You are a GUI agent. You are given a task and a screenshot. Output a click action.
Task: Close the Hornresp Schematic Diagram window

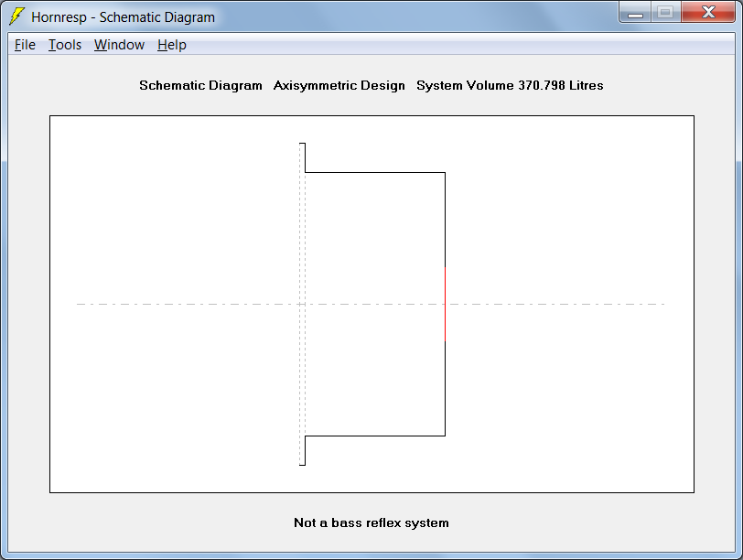(708, 12)
